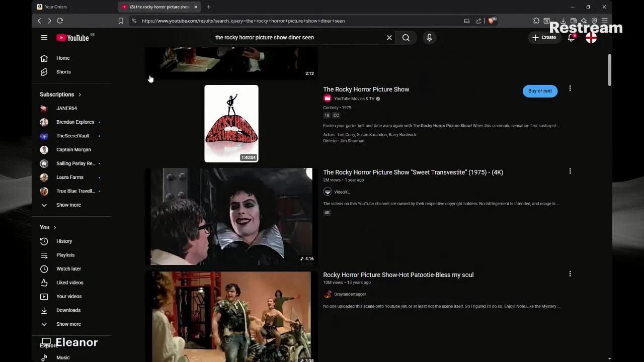Open Hot Patootie-Bless my soul video title

[398, 275]
